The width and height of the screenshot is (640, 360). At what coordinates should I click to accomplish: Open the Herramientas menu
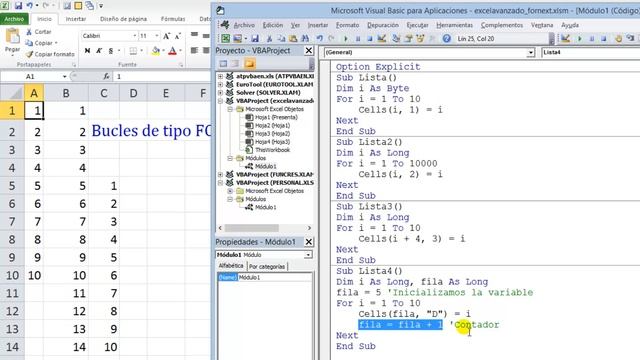tap(454, 25)
